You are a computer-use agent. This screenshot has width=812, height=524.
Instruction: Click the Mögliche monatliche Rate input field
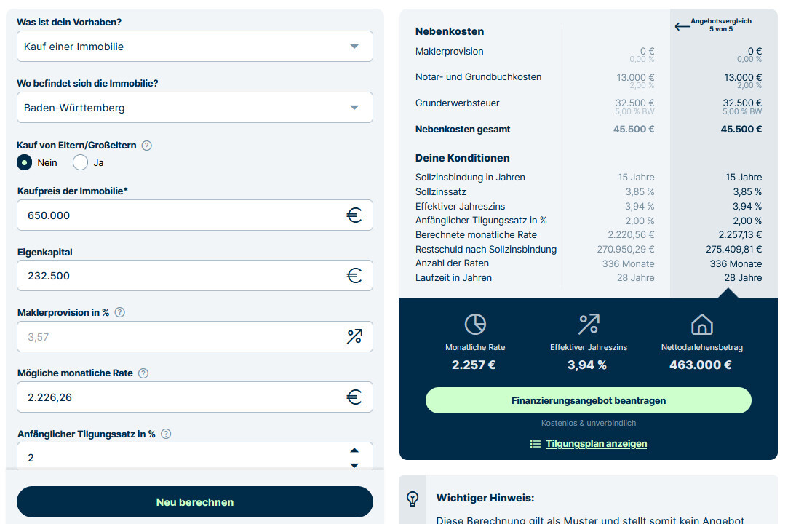tap(182, 397)
